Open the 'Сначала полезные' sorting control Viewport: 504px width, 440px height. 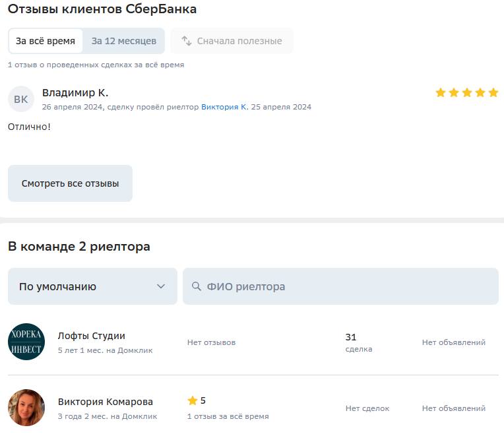click(x=232, y=41)
